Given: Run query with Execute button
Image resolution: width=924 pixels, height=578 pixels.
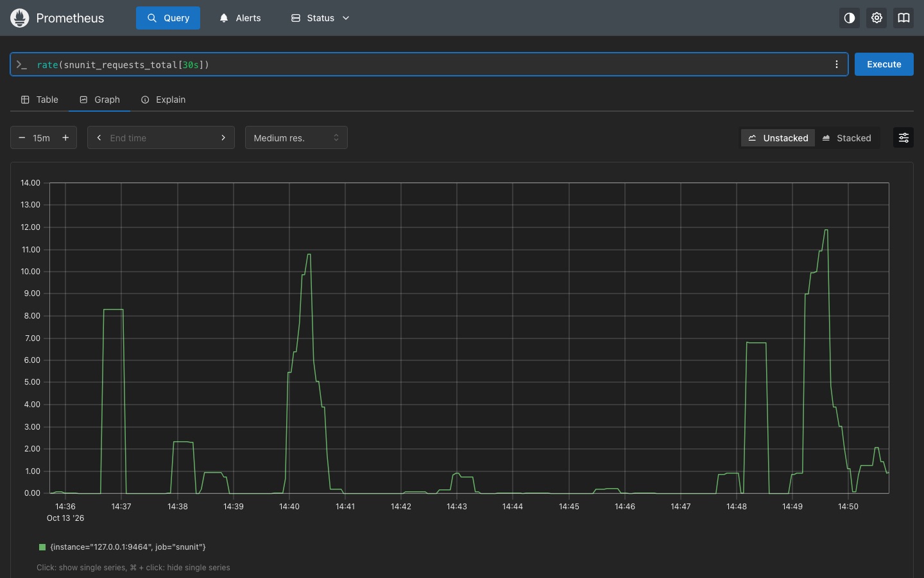Looking at the screenshot, I should coord(884,64).
